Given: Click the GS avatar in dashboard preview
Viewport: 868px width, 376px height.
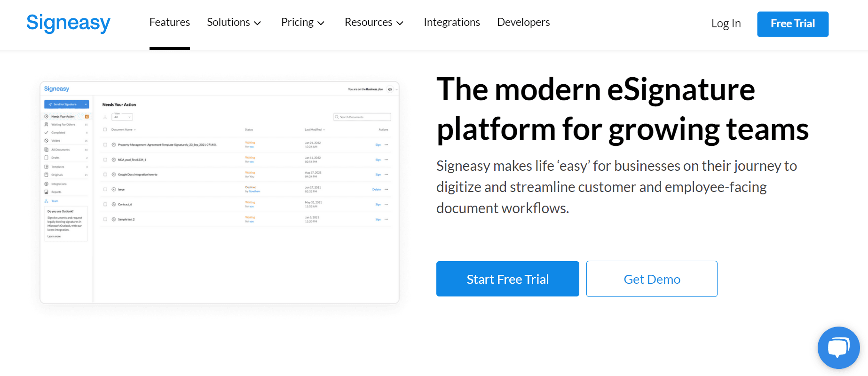Looking at the screenshot, I should click(x=390, y=89).
